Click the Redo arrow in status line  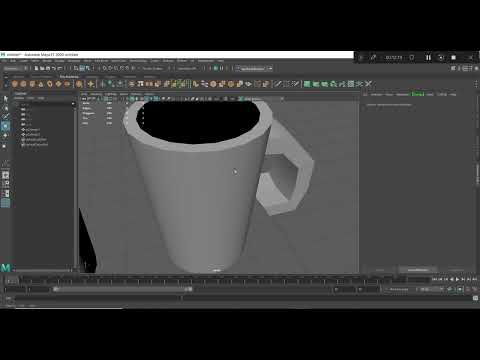point(60,68)
